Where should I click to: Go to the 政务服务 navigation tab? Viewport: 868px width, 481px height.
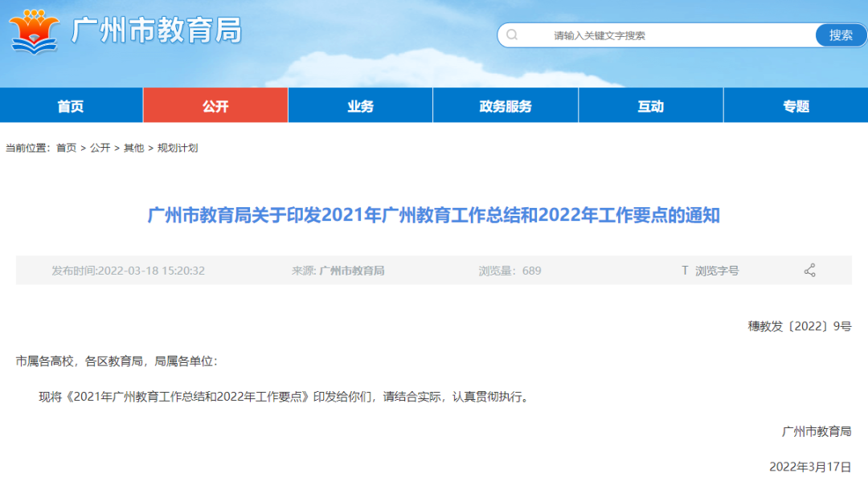pos(506,106)
